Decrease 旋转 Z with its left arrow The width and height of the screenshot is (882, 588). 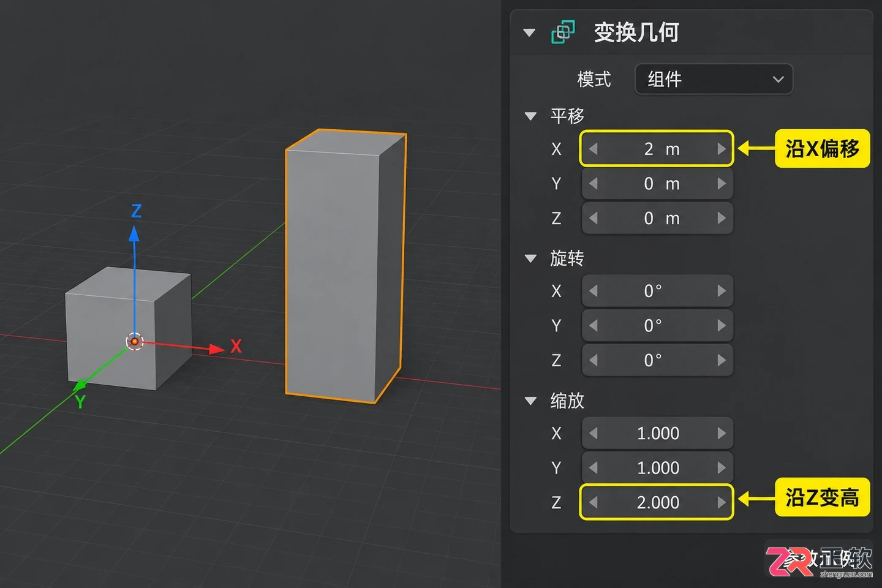tap(593, 360)
